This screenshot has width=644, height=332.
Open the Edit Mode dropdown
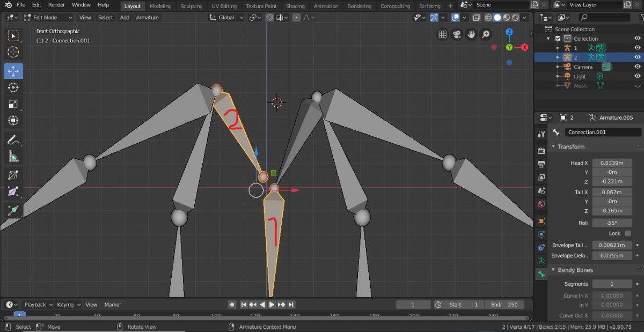point(48,17)
